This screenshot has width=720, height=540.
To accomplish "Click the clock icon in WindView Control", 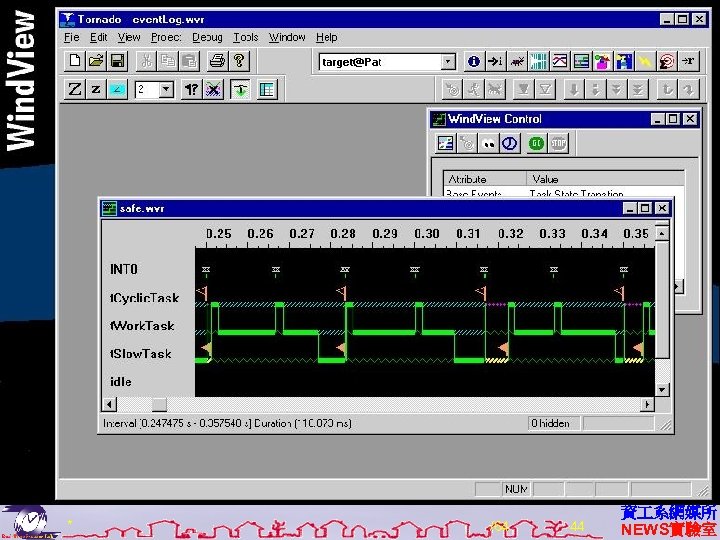I will click(510, 144).
